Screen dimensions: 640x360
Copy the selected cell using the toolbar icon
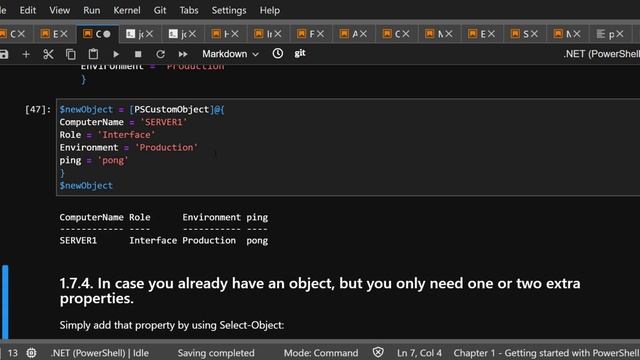tap(71, 54)
